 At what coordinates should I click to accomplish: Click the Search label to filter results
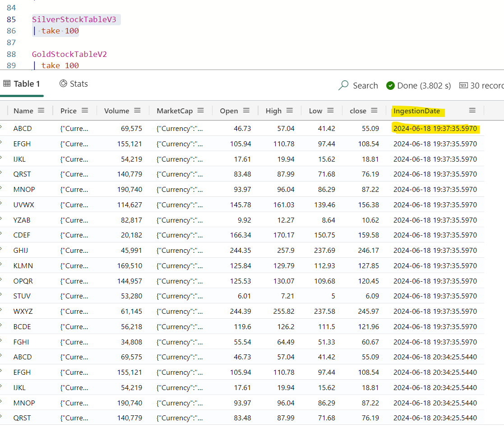point(365,85)
